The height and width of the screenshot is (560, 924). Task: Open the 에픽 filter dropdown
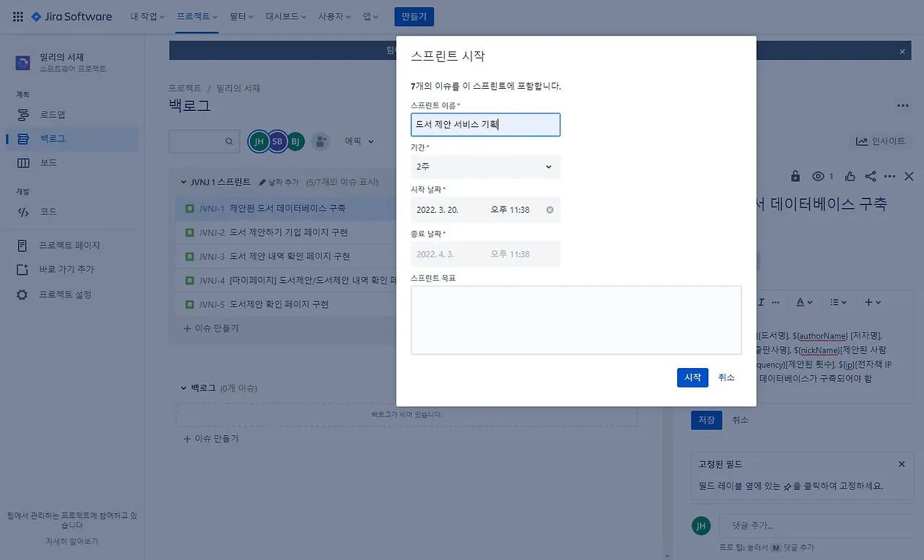click(359, 141)
